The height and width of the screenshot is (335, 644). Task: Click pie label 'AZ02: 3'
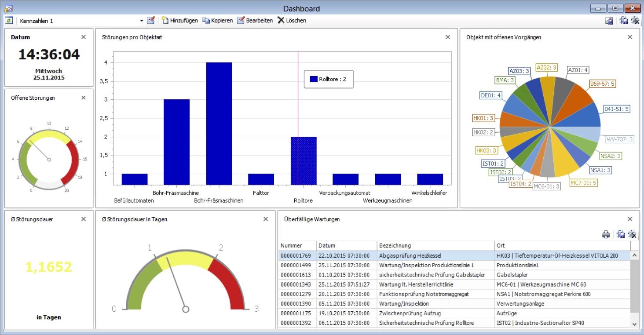tap(547, 67)
